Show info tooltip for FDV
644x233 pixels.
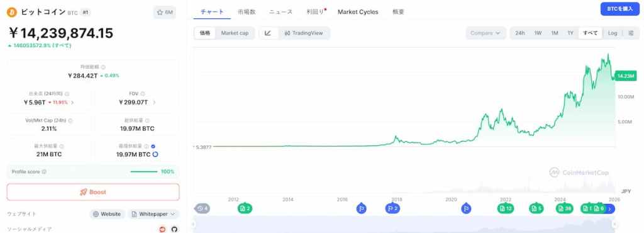[143, 94]
